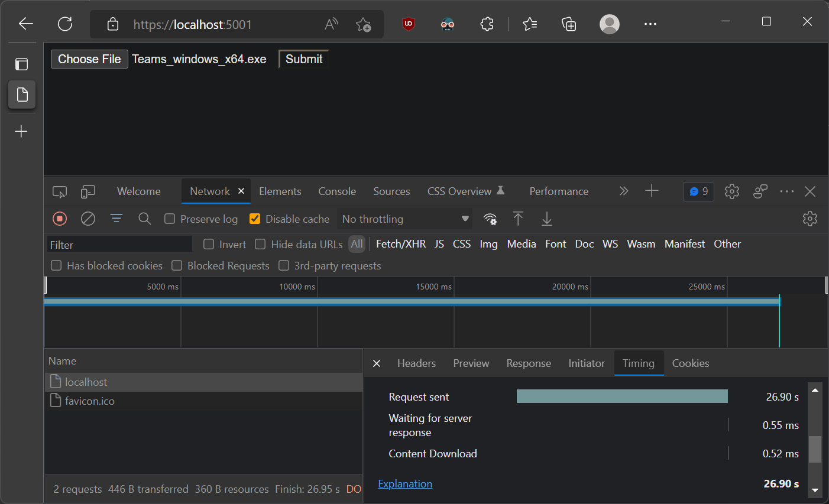The width and height of the screenshot is (829, 504).
Task: Export HAR file with download arrow
Action: 547,219
